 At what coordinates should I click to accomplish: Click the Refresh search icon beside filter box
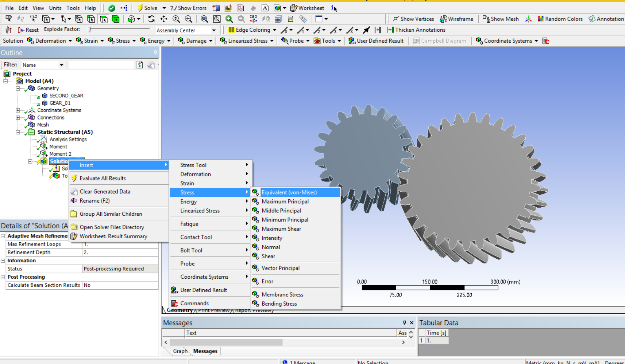(x=140, y=65)
